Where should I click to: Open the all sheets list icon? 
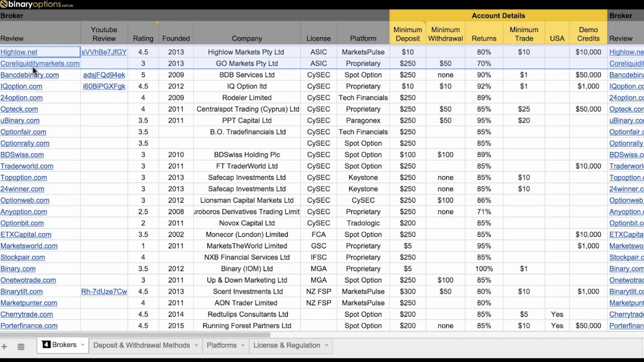pos(21,346)
